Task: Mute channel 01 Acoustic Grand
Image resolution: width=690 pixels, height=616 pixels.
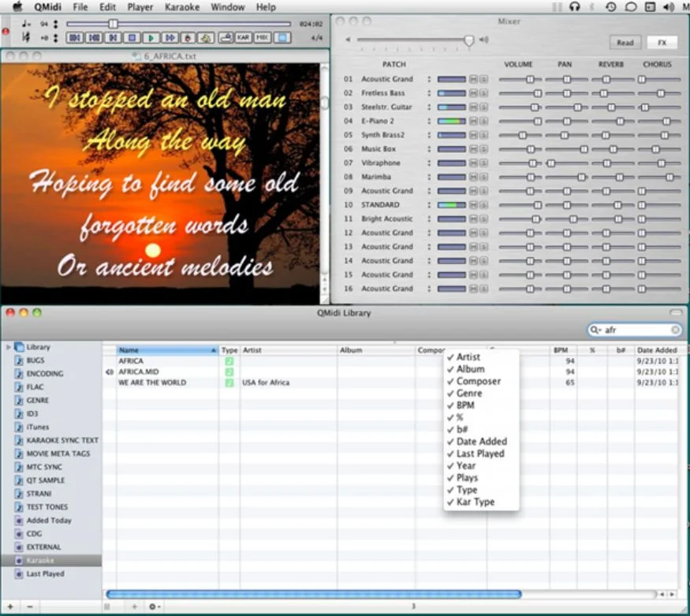Action: (473, 78)
